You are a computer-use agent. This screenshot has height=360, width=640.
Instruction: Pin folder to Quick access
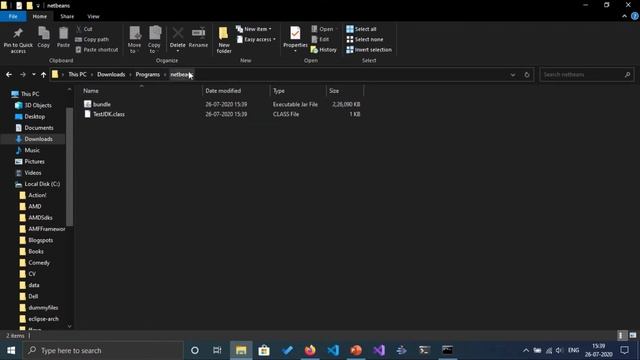[x=18, y=40]
